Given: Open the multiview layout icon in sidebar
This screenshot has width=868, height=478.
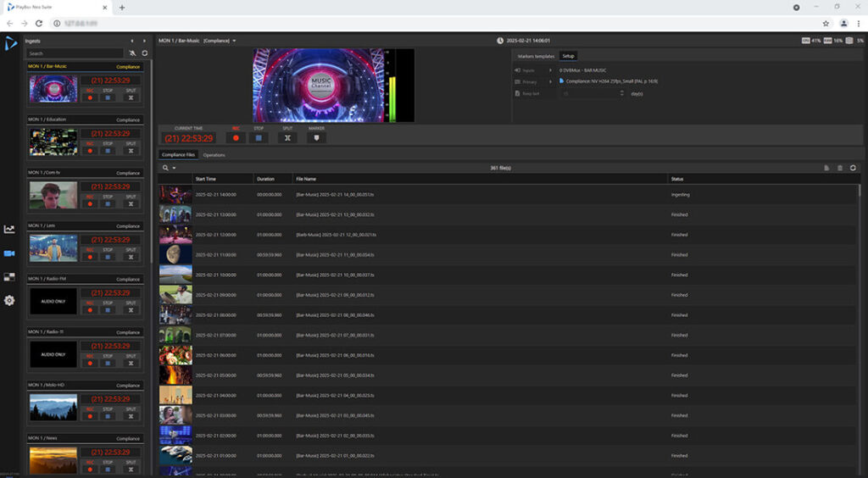Looking at the screenshot, I should click(9, 276).
